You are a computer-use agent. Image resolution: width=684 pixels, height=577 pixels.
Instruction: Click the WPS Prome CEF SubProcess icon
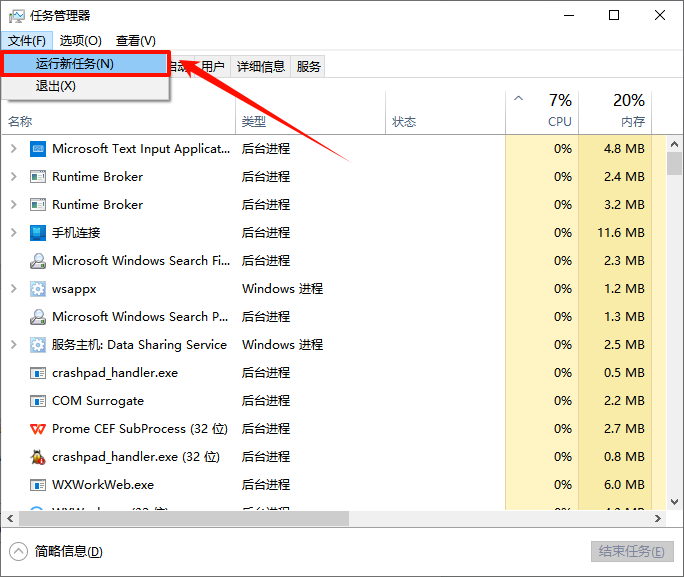click(x=38, y=429)
